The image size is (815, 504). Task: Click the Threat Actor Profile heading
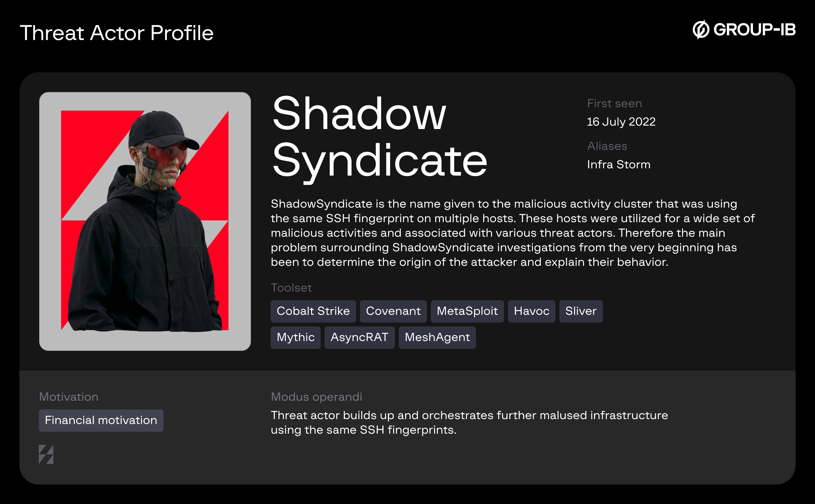117,33
